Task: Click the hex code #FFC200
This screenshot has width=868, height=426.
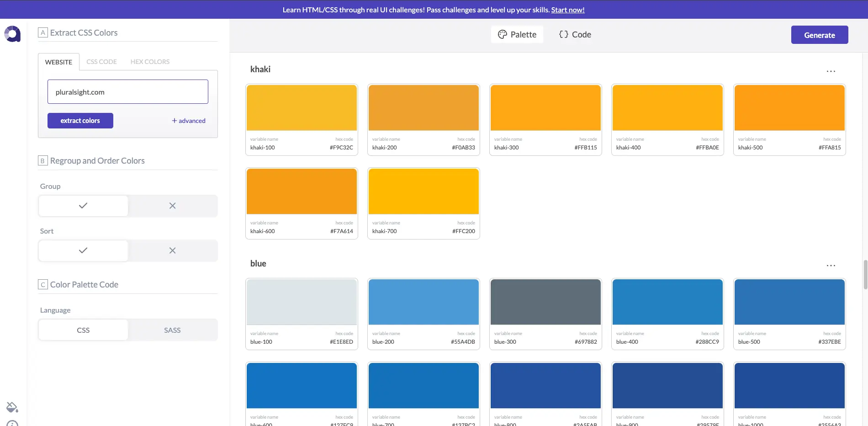Action: pos(464,231)
